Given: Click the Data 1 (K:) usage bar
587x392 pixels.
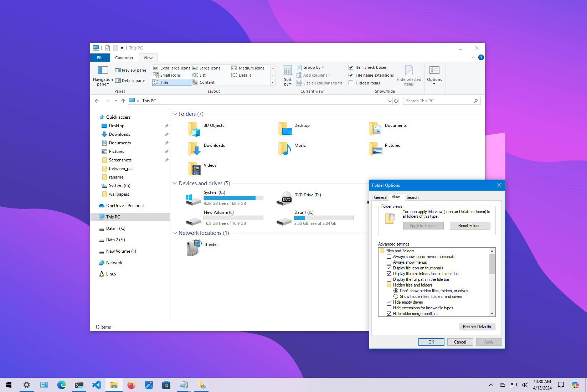Looking at the screenshot, I should tap(324, 218).
